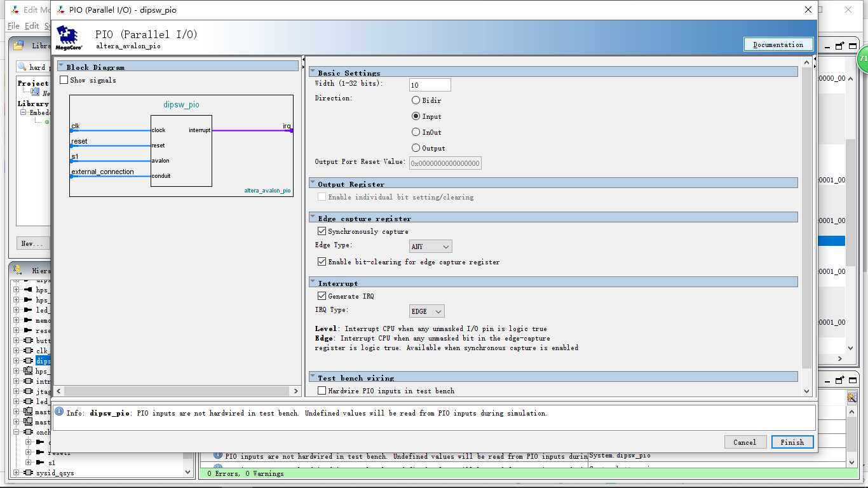Screen dimensions: 868x488
Task: Collapse the Block Diagram section
Action: [61, 66]
